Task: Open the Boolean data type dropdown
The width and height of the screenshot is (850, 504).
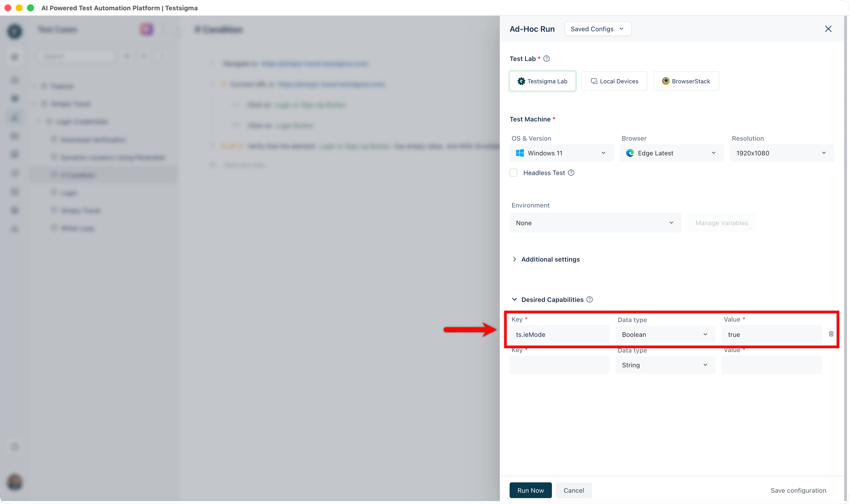Action: (665, 335)
